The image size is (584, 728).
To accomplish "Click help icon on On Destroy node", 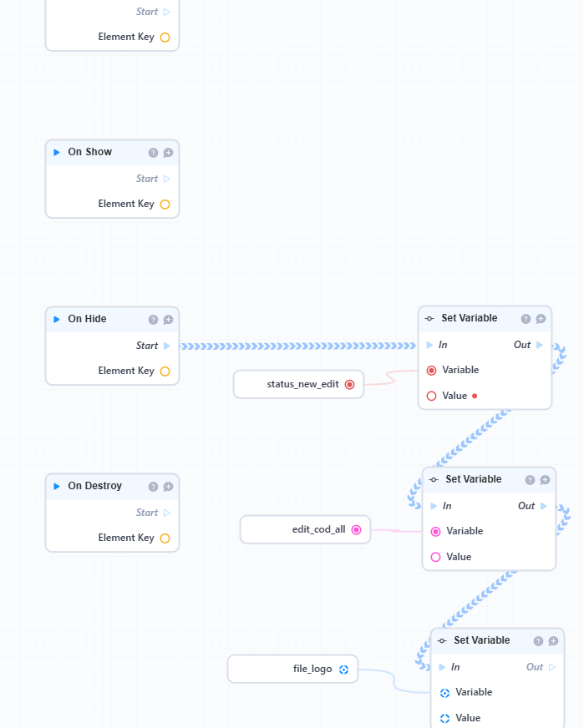I will tap(153, 487).
